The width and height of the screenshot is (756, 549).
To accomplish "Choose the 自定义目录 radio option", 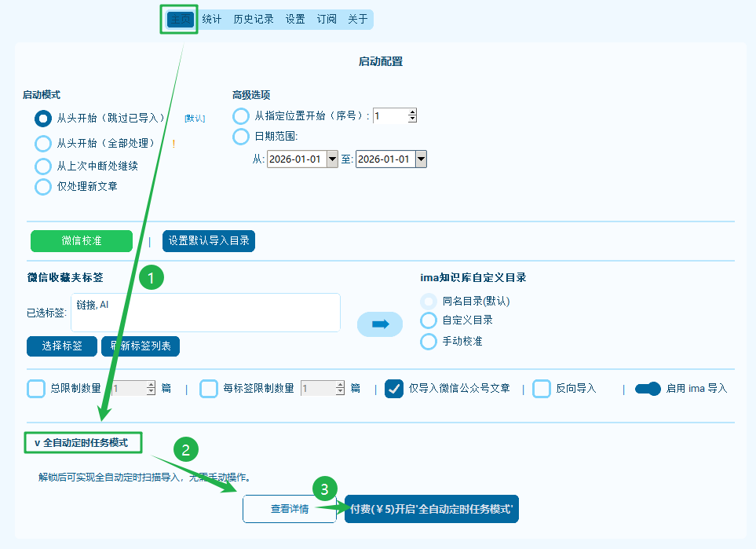I will click(x=428, y=320).
